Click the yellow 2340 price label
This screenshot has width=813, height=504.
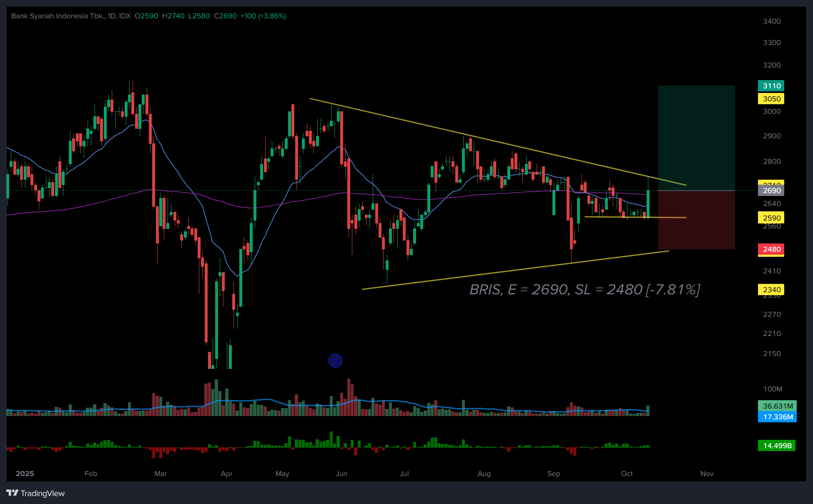coord(771,290)
